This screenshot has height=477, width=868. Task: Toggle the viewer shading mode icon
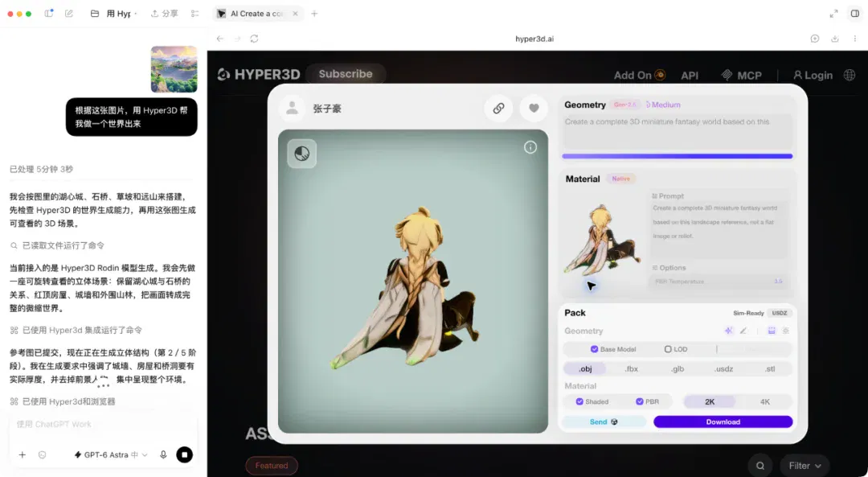[301, 154]
